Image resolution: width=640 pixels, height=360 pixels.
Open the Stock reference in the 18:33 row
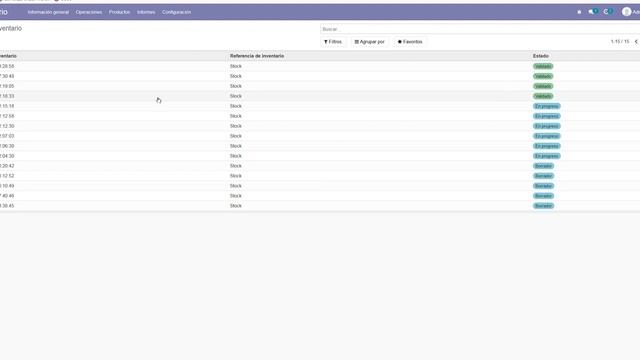pyautogui.click(x=236, y=96)
